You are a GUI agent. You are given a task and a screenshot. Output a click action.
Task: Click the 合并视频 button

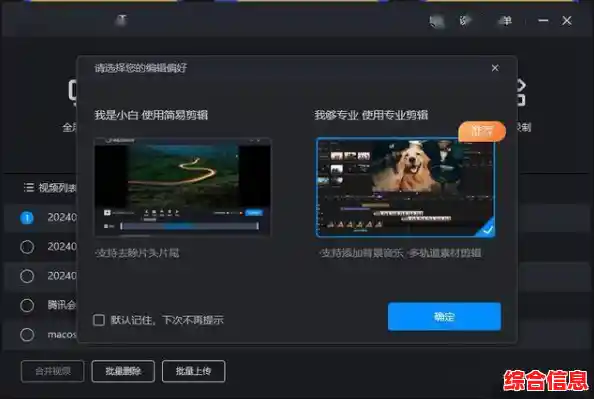[53, 371]
